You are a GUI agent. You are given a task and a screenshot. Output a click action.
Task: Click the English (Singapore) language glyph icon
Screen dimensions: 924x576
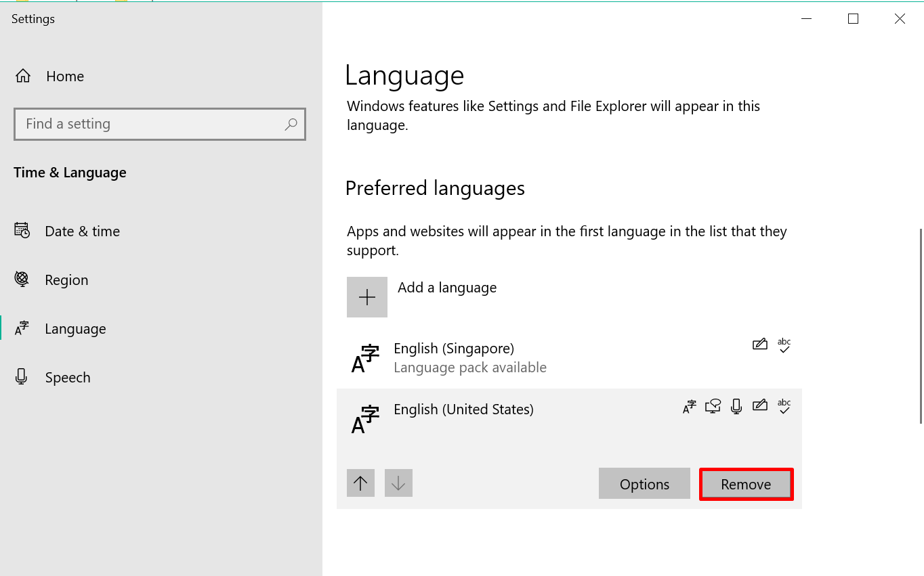365,359
